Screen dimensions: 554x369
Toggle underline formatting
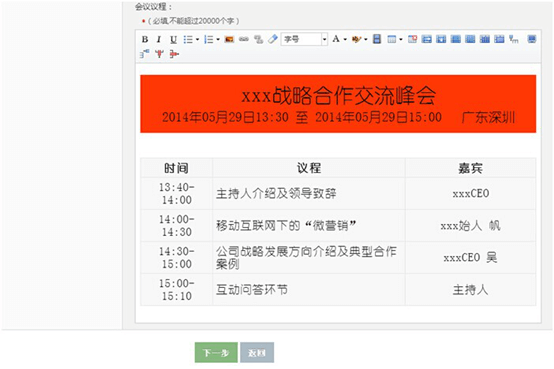pyautogui.click(x=173, y=39)
